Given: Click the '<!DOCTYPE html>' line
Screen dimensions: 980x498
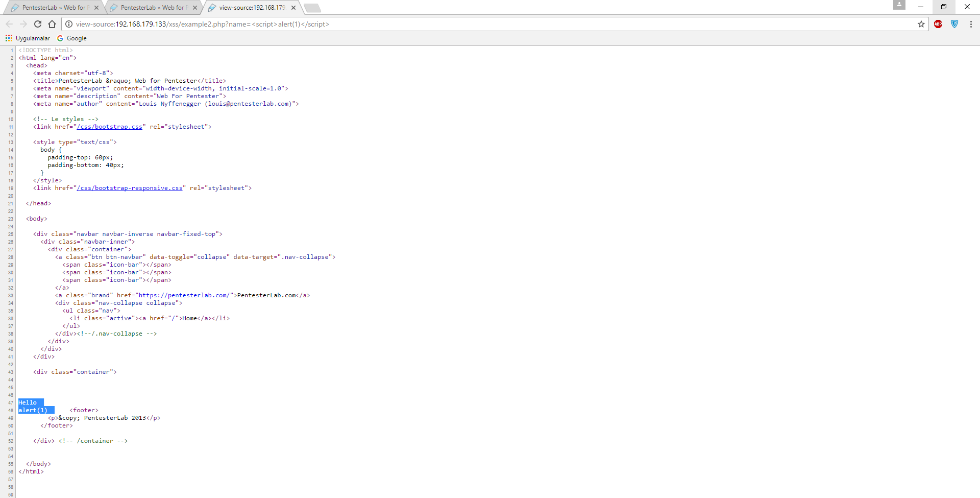Looking at the screenshot, I should 46,50.
